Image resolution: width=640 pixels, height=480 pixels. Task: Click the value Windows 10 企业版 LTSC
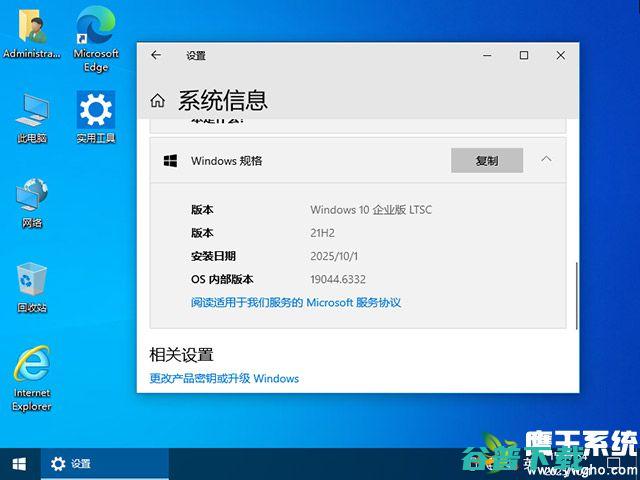coord(371,210)
